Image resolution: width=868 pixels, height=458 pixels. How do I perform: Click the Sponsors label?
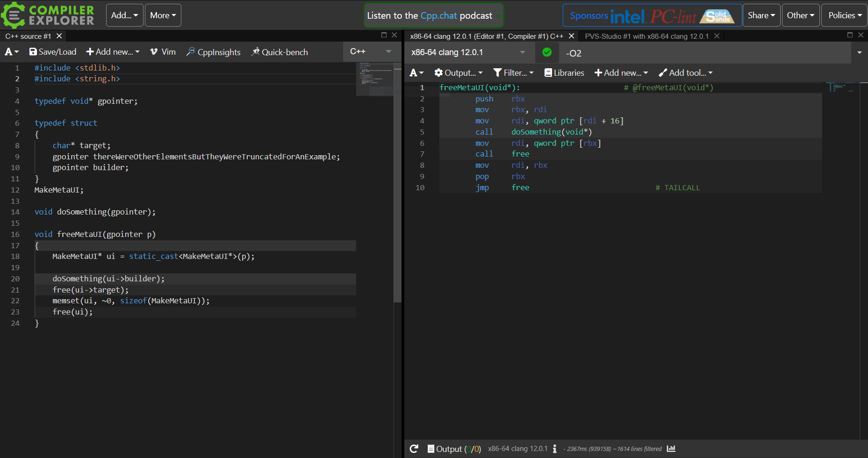tap(588, 15)
